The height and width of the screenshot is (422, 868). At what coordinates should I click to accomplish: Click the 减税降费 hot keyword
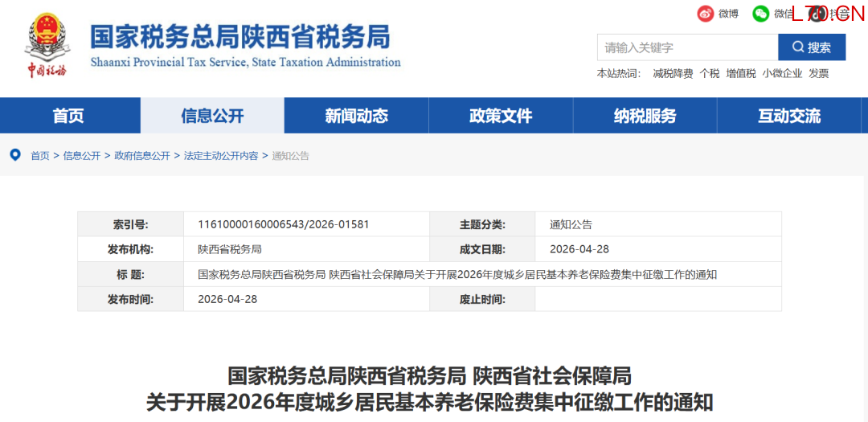[x=673, y=73]
